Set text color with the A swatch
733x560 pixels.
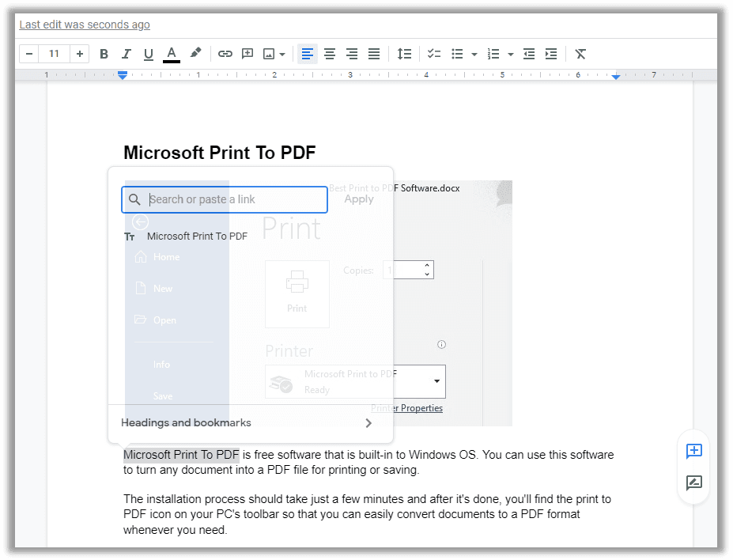(x=171, y=53)
